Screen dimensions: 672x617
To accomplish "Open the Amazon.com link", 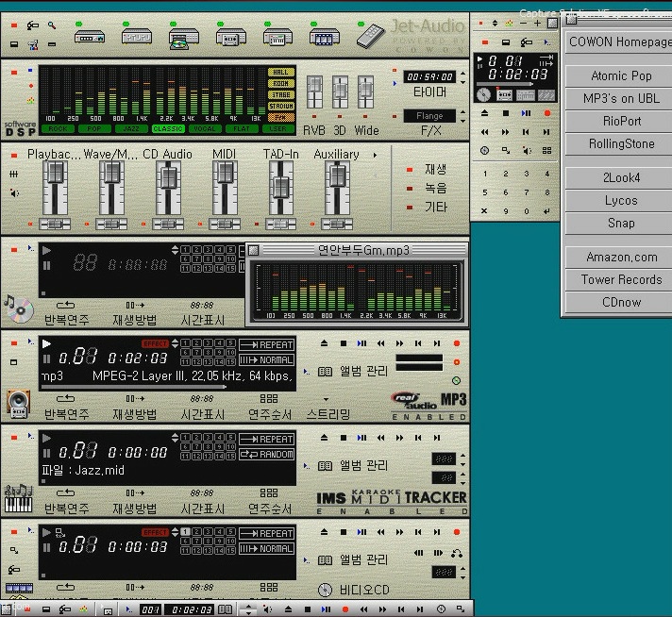I will click(619, 258).
